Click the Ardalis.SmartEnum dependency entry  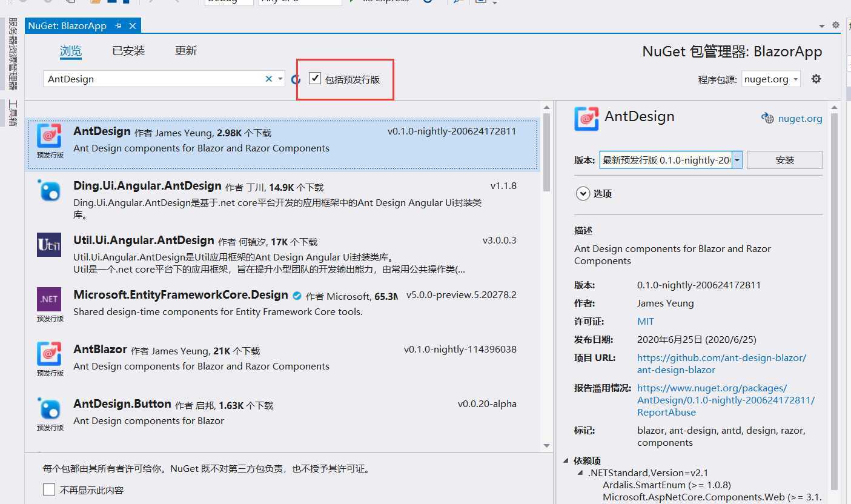667,485
